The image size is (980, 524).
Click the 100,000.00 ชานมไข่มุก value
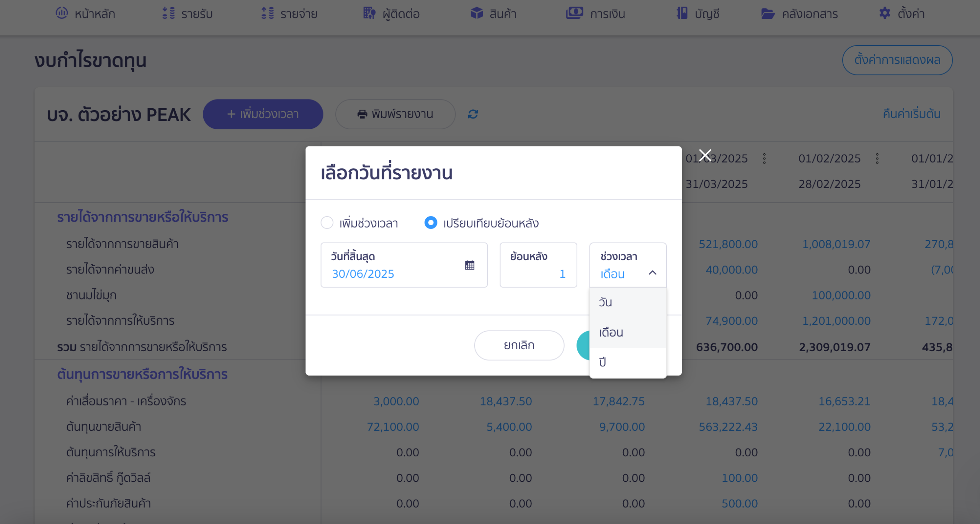(x=841, y=295)
